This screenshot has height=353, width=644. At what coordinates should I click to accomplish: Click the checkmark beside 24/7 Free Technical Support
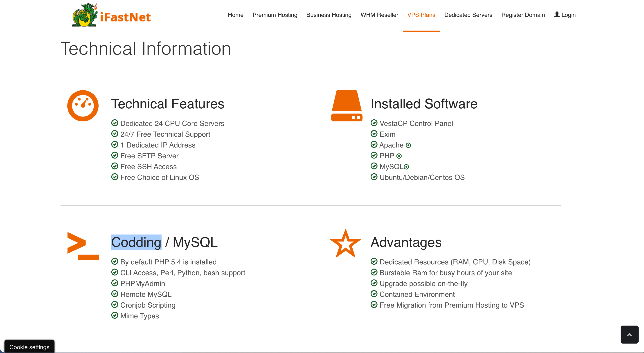pos(115,134)
